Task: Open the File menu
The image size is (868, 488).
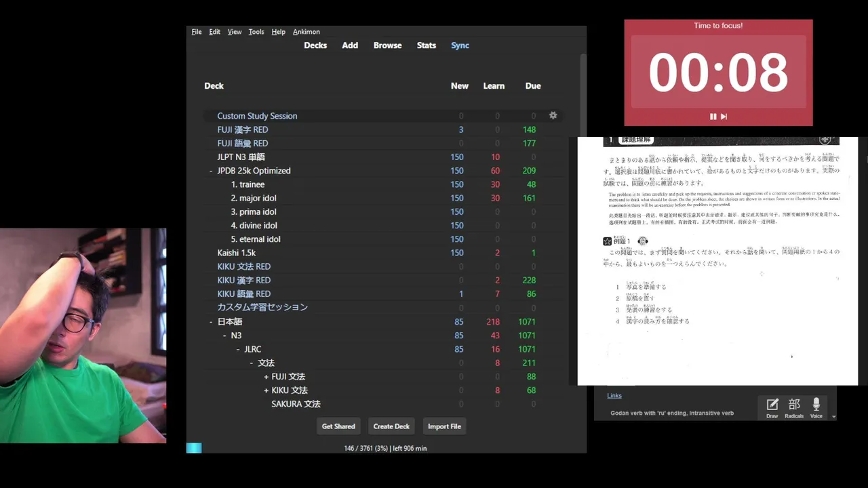Action: click(x=197, y=32)
